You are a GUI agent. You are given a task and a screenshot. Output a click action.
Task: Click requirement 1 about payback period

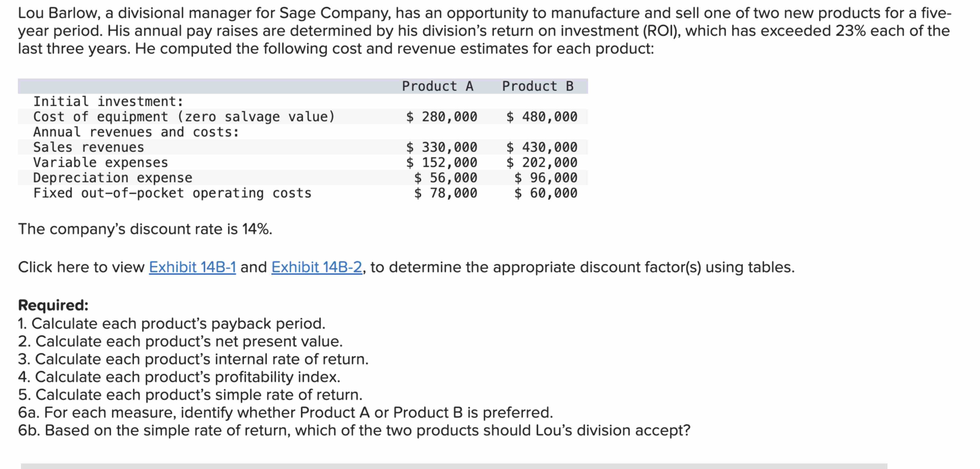[x=172, y=323]
